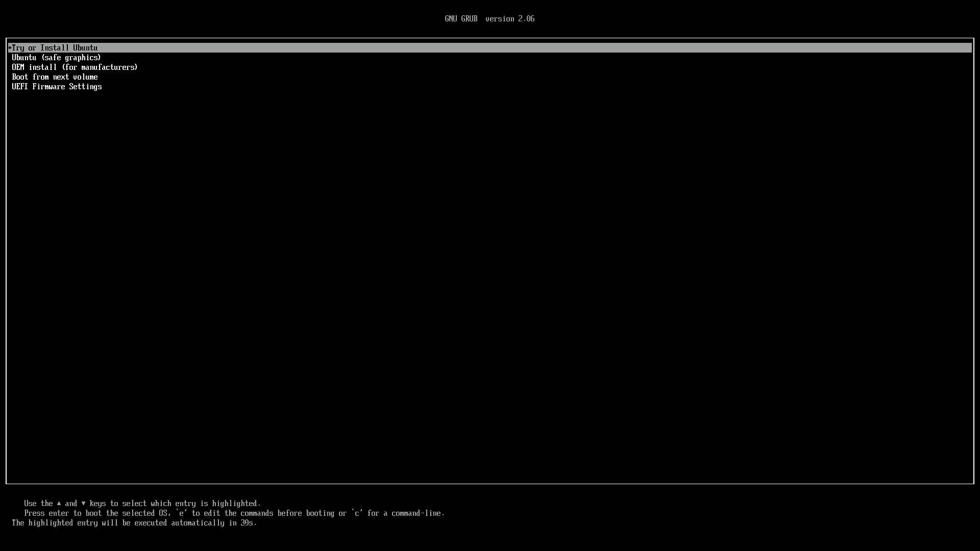Select the Try or Install Ubuntu entry
The width and height of the screenshot is (980, 551).
coord(490,48)
